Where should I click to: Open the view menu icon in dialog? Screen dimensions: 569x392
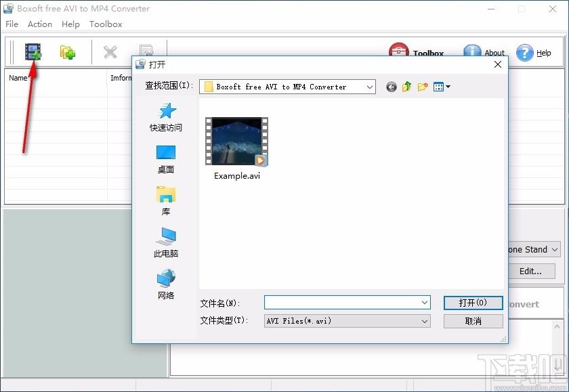(x=442, y=87)
